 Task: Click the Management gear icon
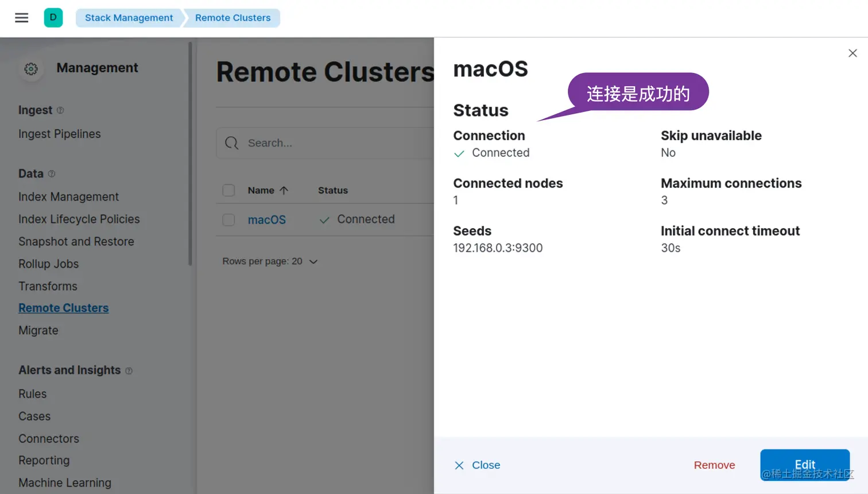31,69
